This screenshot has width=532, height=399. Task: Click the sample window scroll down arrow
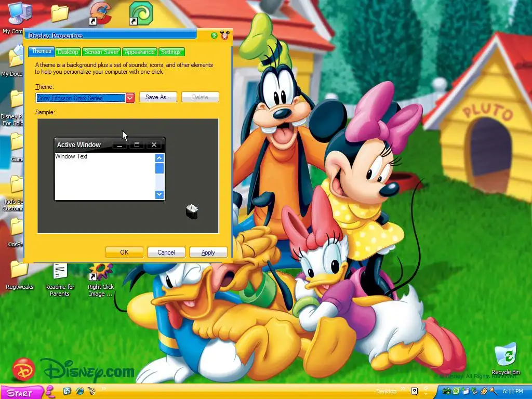pyautogui.click(x=159, y=195)
